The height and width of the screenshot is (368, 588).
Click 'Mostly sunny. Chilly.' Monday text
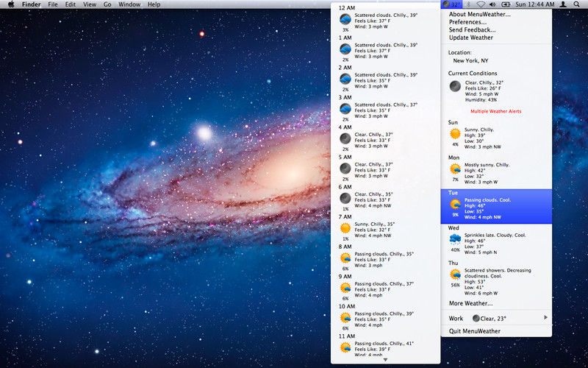tap(487, 165)
